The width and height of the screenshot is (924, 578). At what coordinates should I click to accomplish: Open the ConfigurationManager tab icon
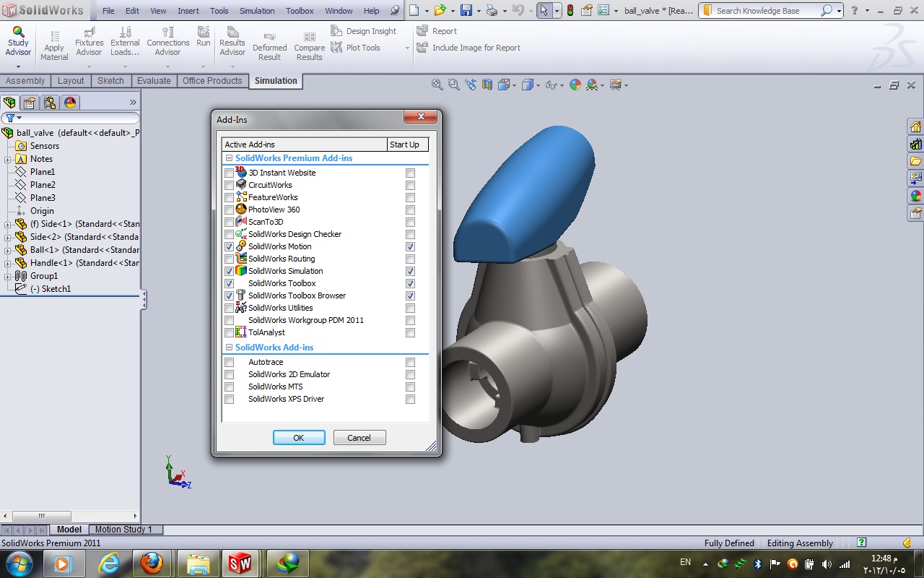[x=50, y=103]
